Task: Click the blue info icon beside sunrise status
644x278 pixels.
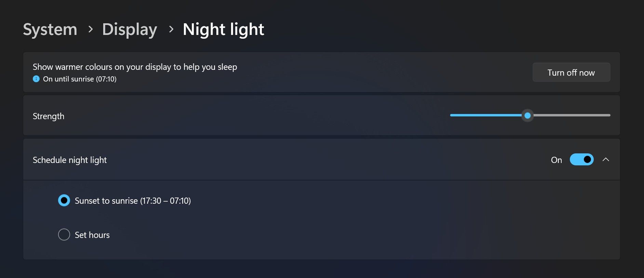Action: point(36,79)
